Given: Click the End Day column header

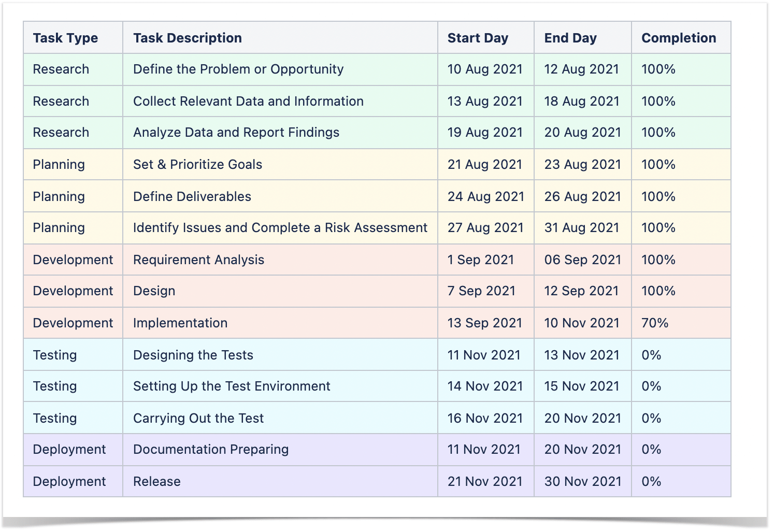Looking at the screenshot, I should point(570,37).
